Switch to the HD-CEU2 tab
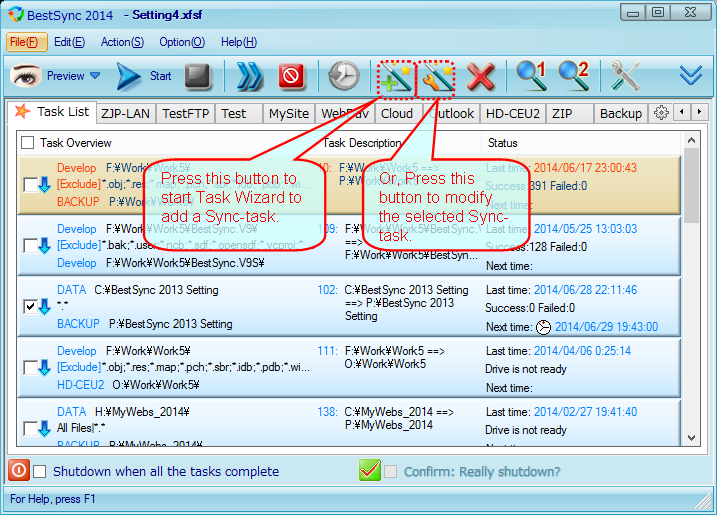This screenshot has height=515, width=717. pyautogui.click(x=513, y=113)
